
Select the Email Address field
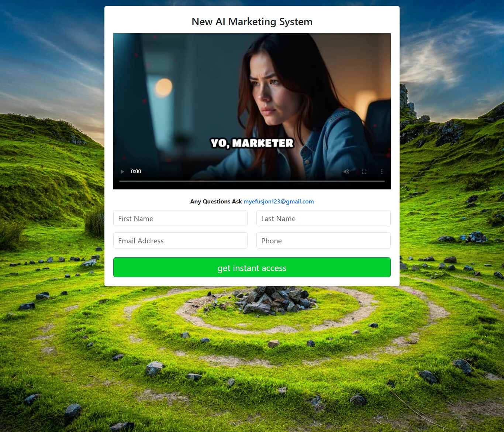pyautogui.click(x=180, y=240)
